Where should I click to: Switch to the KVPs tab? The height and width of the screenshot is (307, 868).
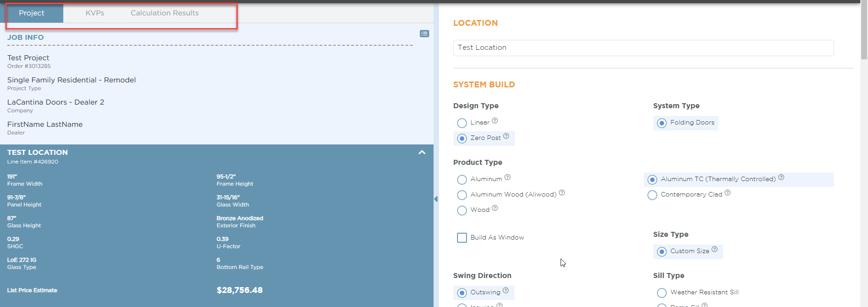tap(95, 13)
